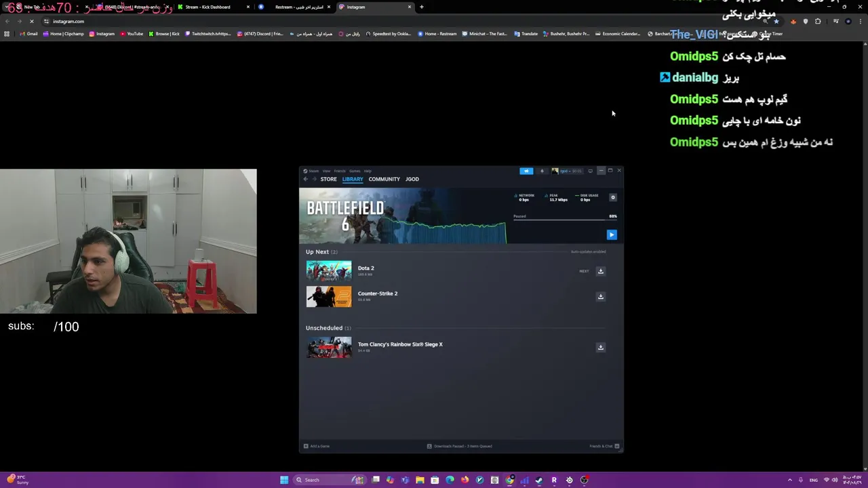The image size is (868, 488).
Task: Click the Dota 2 game thumbnail
Action: [329, 271]
